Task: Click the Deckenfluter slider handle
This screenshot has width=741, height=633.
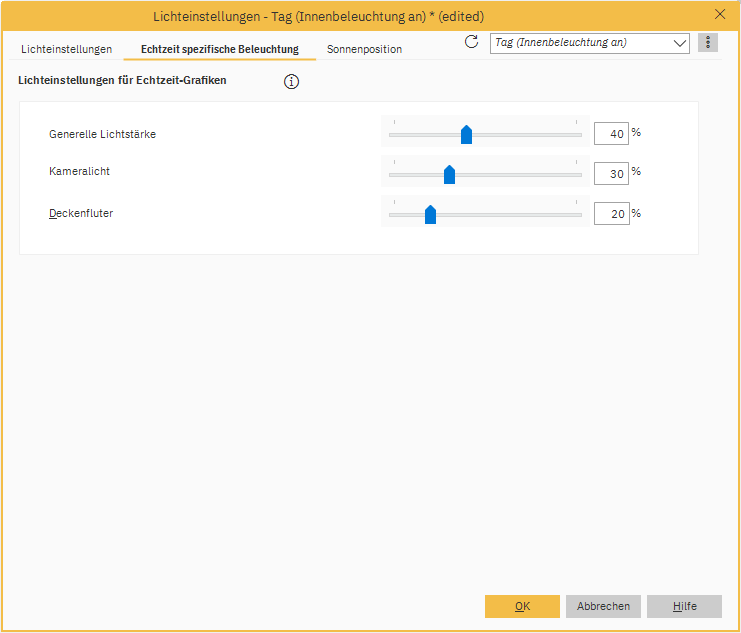Action: (x=430, y=214)
